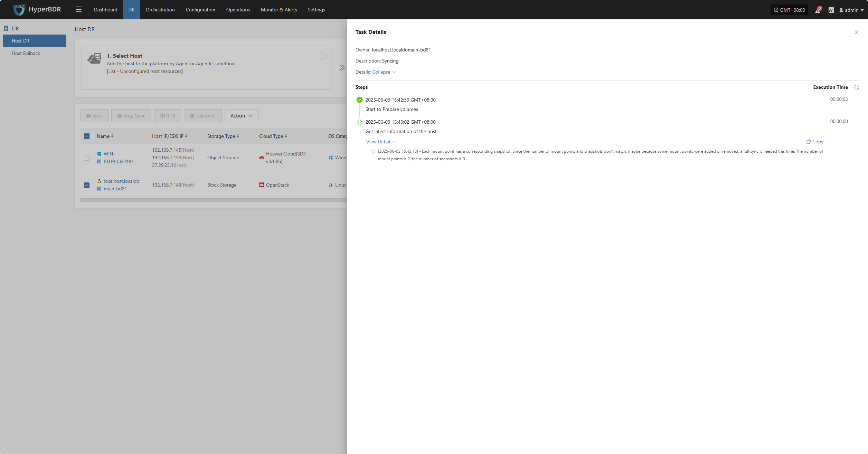
Task: Check the WIN-BTH9JC6O1J0 row checkbox
Action: (x=87, y=158)
